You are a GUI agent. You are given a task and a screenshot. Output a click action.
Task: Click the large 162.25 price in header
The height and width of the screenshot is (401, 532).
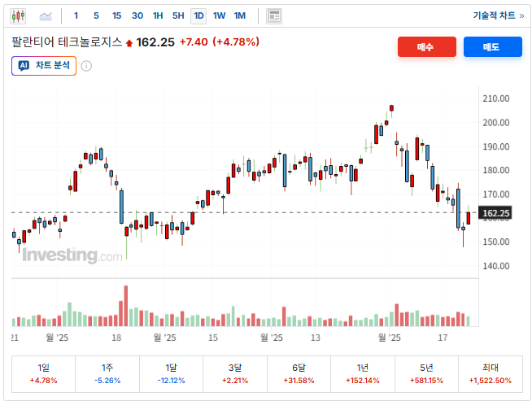click(x=155, y=42)
